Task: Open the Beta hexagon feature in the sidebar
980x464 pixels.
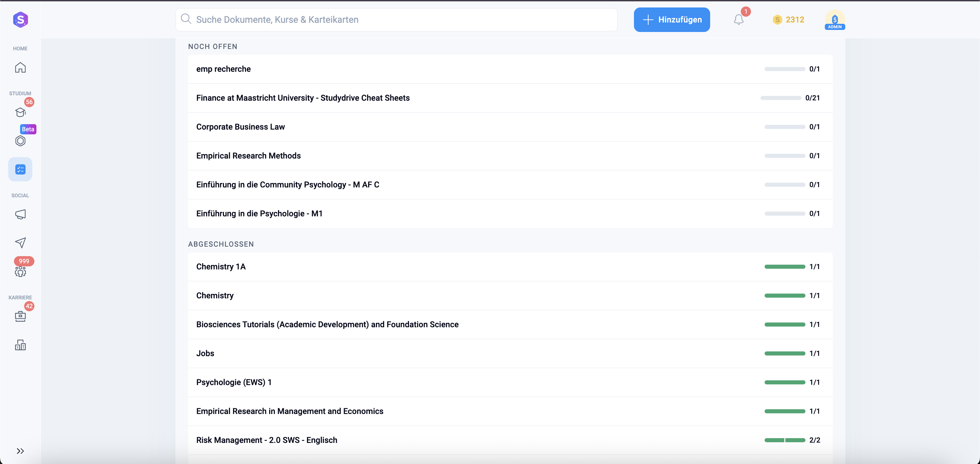Action: click(x=20, y=141)
